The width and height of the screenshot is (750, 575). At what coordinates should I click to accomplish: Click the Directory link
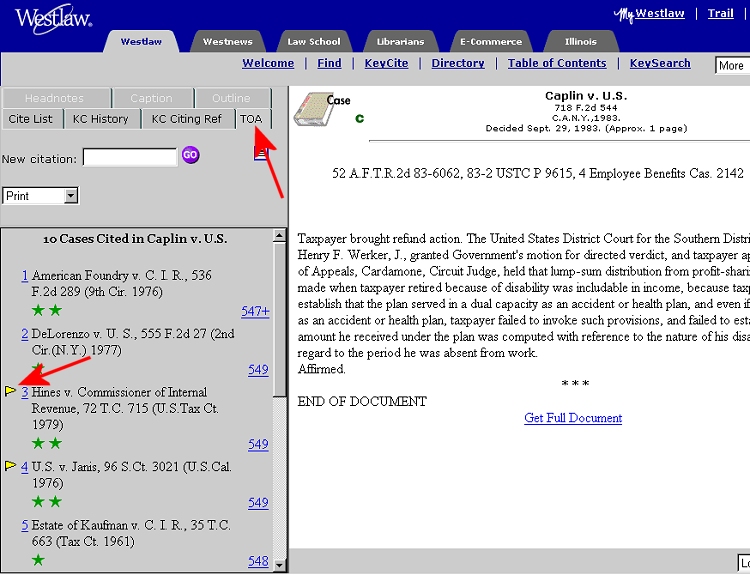pos(458,63)
